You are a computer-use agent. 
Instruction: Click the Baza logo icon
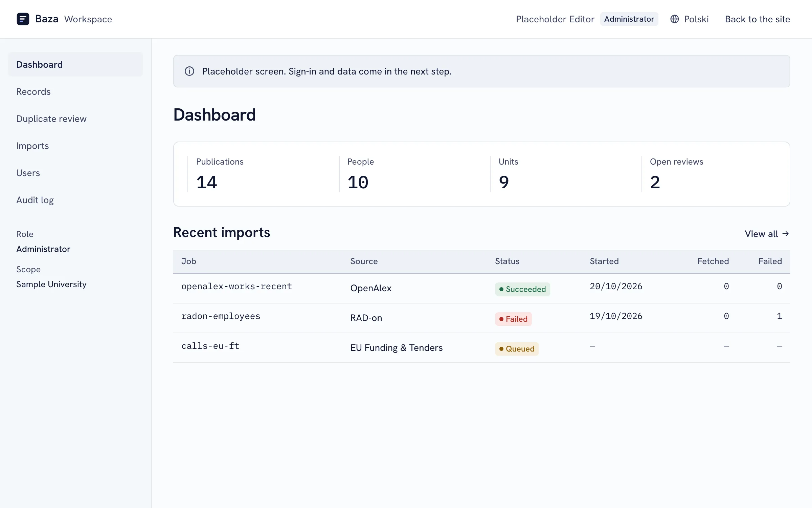pos(23,19)
